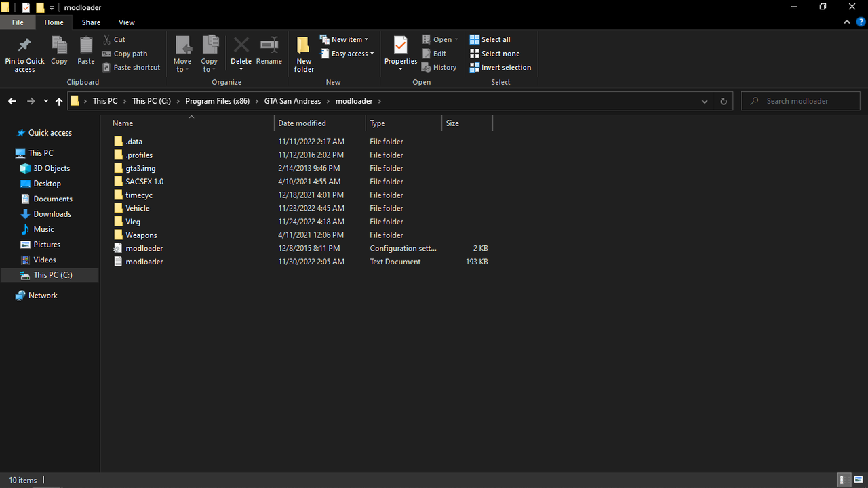868x488 pixels.
Task: Click Cut in Clipboard group
Action: click(x=114, y=39)
